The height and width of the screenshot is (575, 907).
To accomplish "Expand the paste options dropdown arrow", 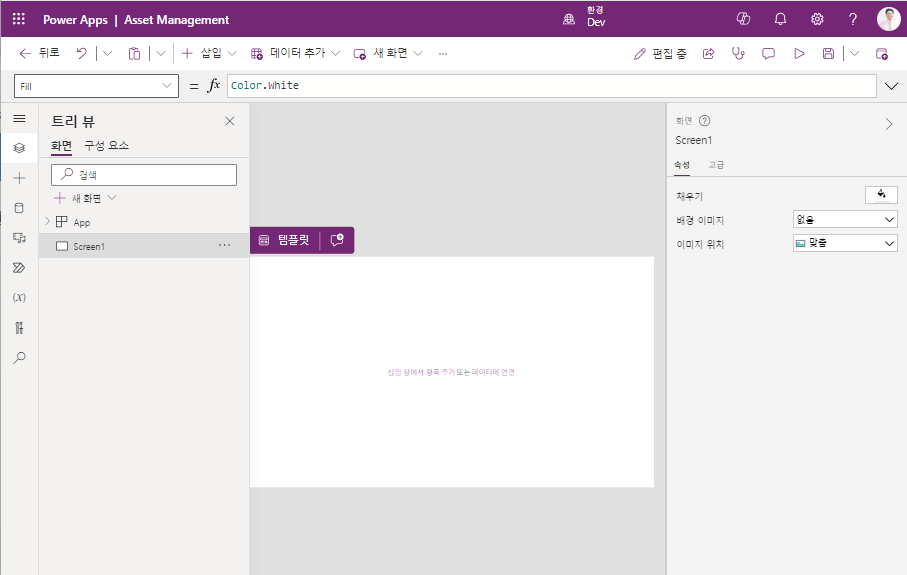I will point(161,53).
